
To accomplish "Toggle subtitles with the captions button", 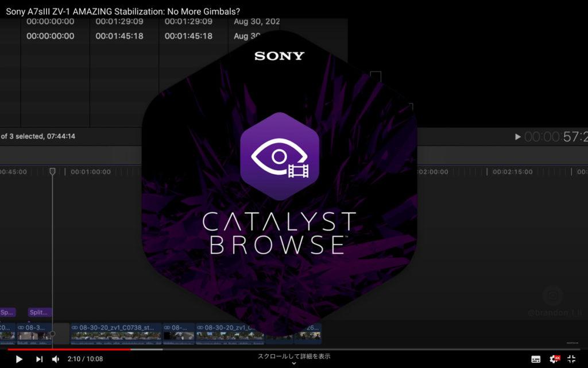I will point(536,359).
